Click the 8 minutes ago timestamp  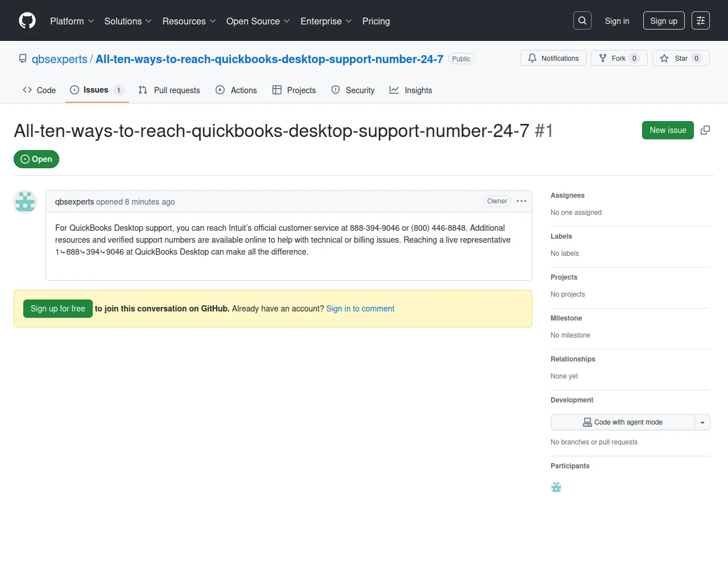coord(150,202)
